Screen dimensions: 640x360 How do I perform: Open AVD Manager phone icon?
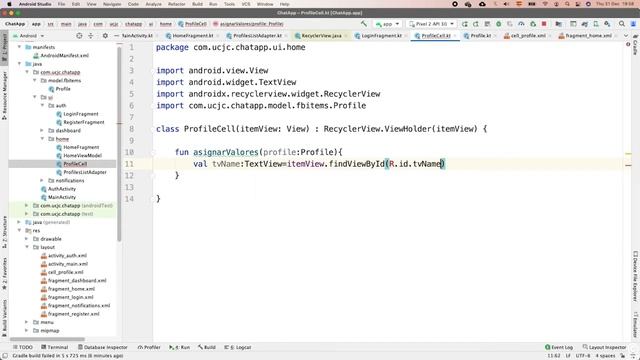pos(596,24)
